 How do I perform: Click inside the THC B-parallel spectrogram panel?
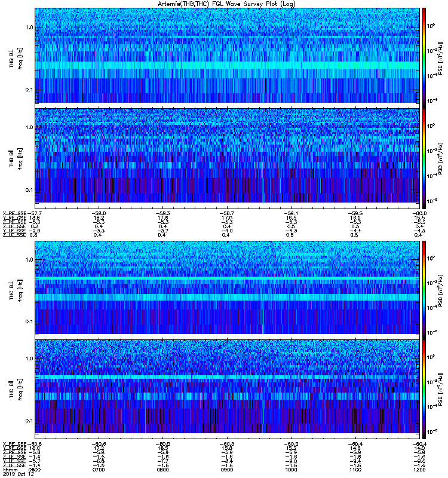point(227,386)
